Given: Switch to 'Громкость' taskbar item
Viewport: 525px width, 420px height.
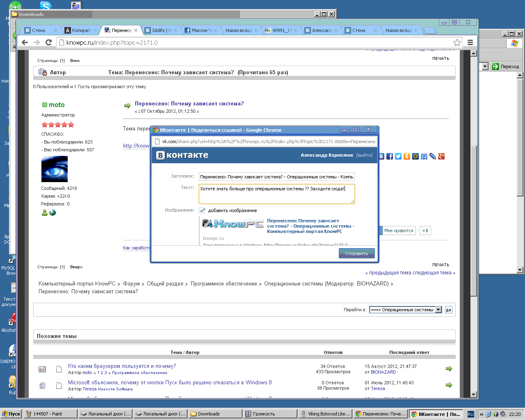Looking at the screenshot, I should [270, 414].
